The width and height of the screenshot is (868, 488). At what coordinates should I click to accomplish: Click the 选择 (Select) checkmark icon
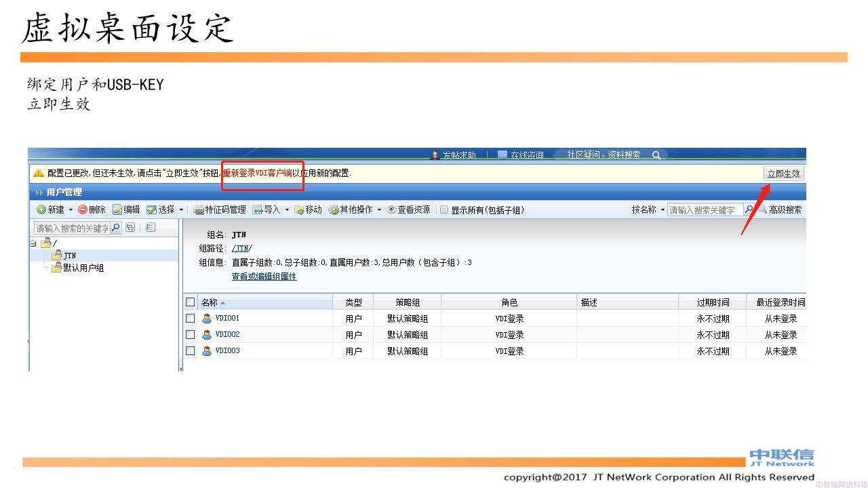click(x=152, y=210)
